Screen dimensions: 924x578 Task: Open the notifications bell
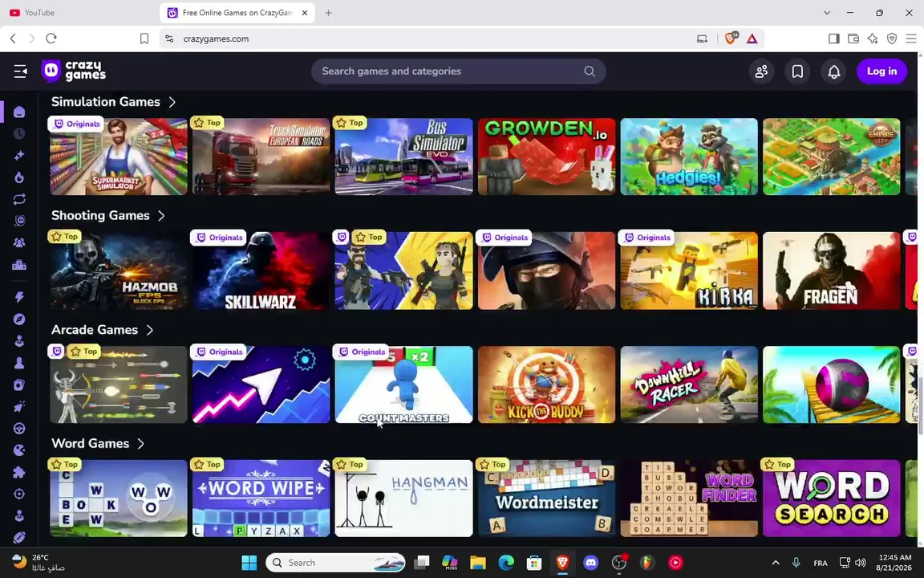pyautogui.click(x=833, y=71)
